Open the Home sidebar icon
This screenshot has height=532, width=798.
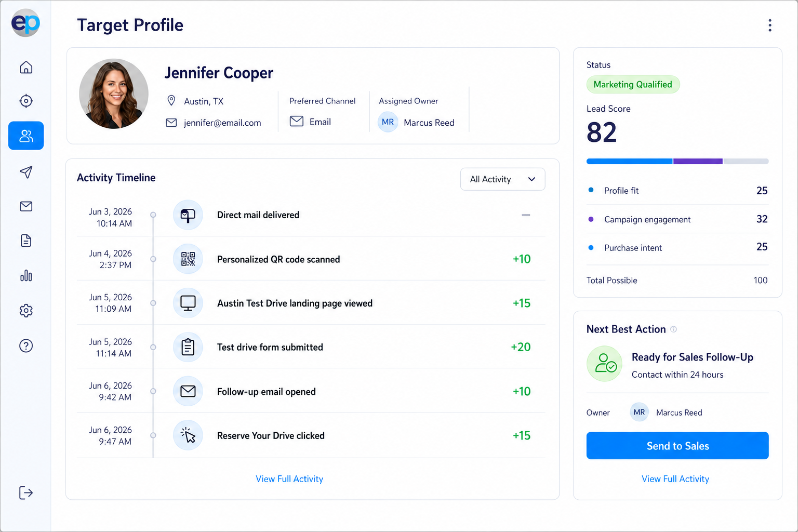click(x=26, y=67)
